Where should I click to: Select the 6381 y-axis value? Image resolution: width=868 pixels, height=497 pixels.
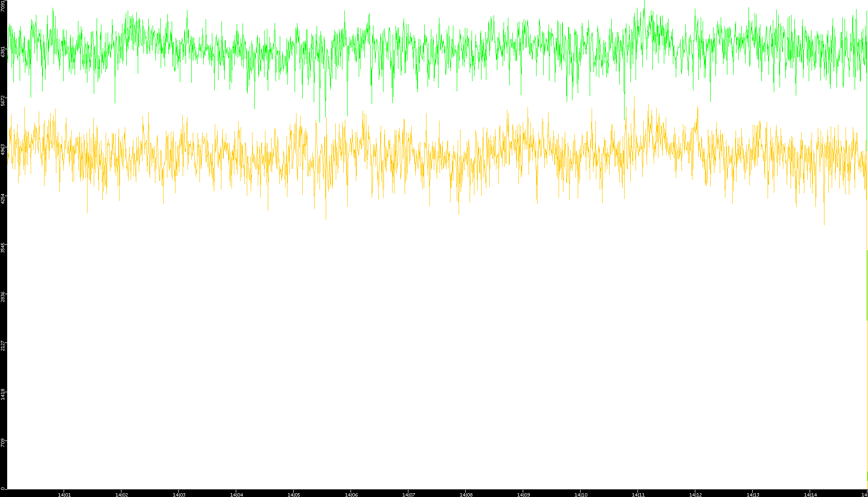tap(3, 51)
